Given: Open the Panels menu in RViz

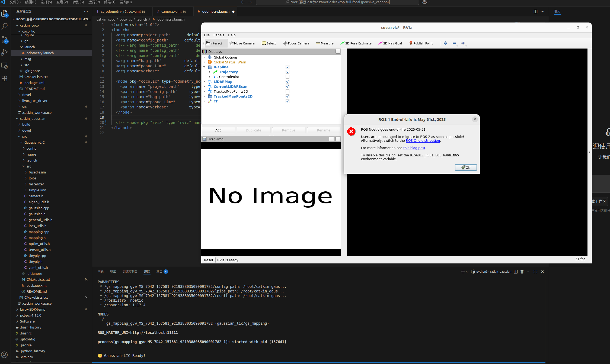Looking at the screenshot, I should [x=219, y=35].
